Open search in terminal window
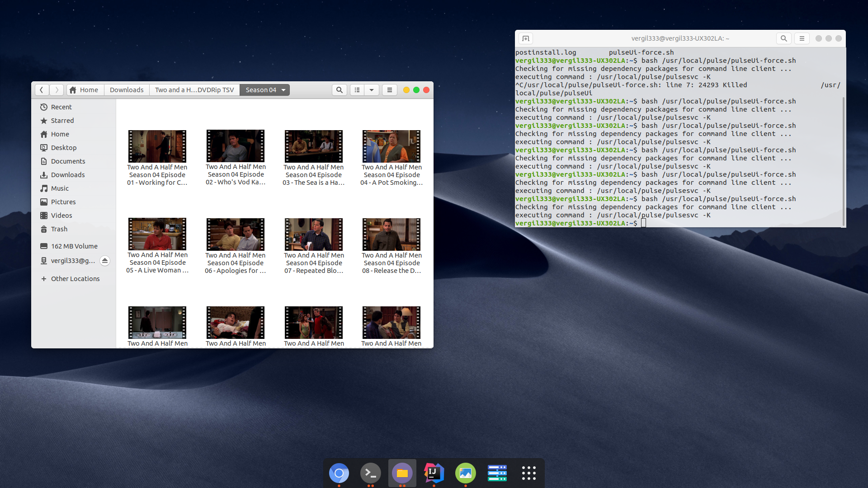This screenshot has width=868, height=488. point(784,38)
